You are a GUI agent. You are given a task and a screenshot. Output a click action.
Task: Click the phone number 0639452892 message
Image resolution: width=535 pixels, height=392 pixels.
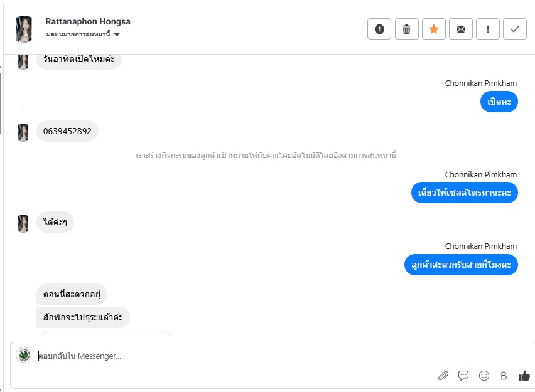point(67,131)
